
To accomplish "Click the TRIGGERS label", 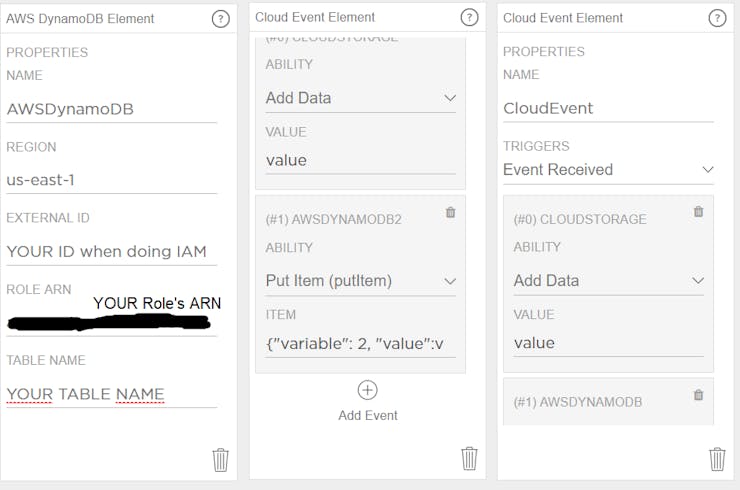I will click(536, 146).
